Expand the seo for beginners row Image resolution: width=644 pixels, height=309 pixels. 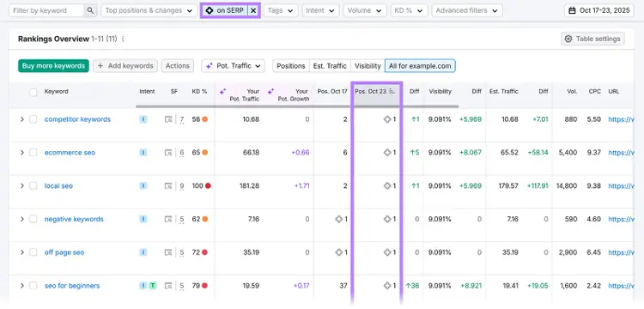click(22, 286)
